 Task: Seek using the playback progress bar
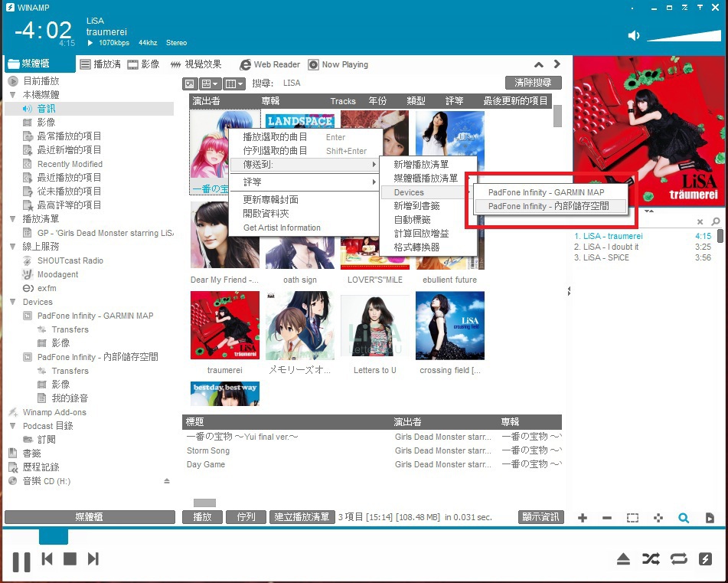tap(364, 537)
